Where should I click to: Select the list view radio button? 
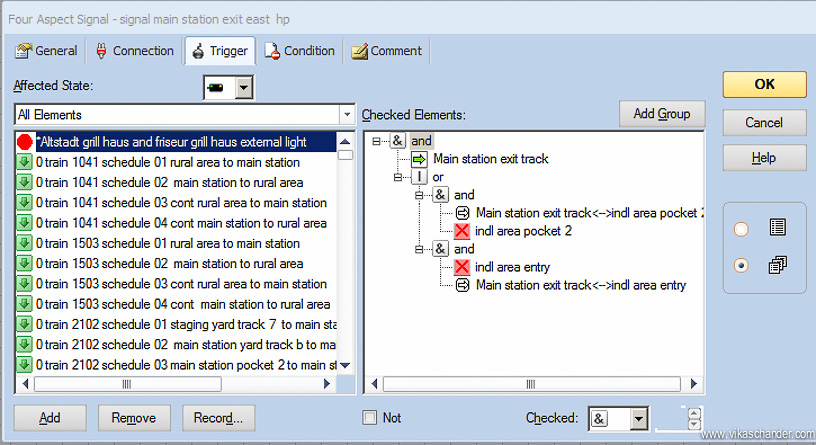pyautogui.click(x=741, y=229)
